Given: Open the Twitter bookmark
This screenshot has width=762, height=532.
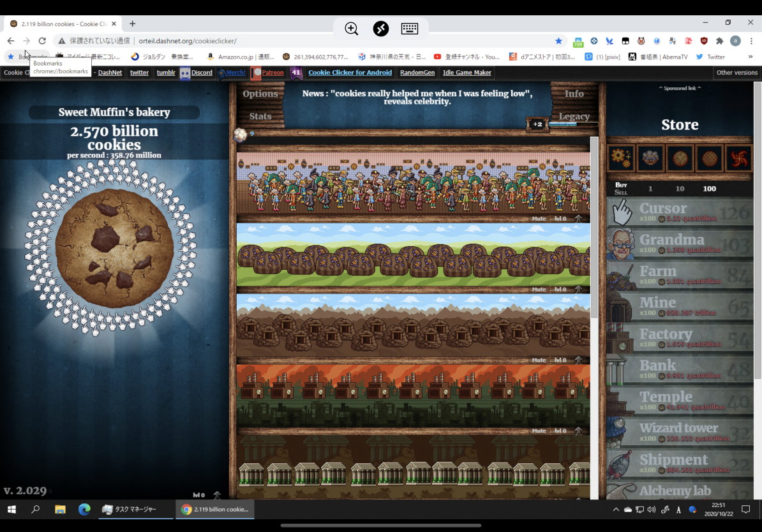Looking at the screenshot, I should pyautogui.click(x=710, y=57).
